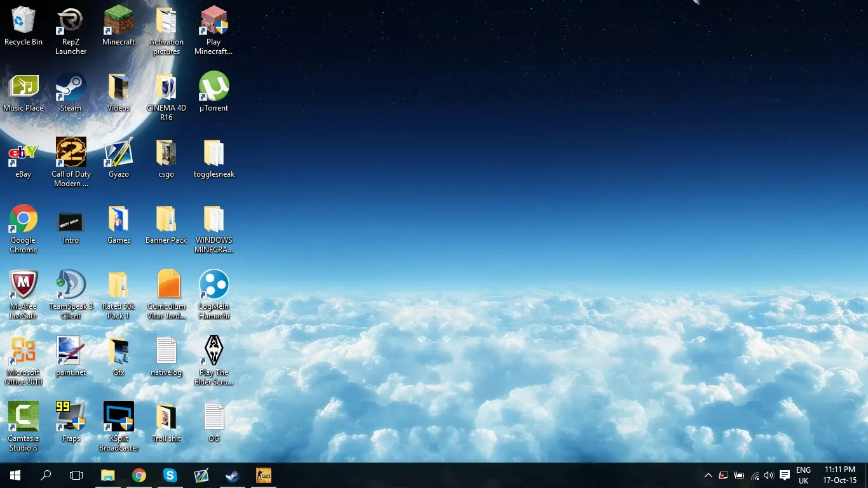Screen dimensions: 868x488
Task: Click the nativelog text file
Action: tap(166, 356)
